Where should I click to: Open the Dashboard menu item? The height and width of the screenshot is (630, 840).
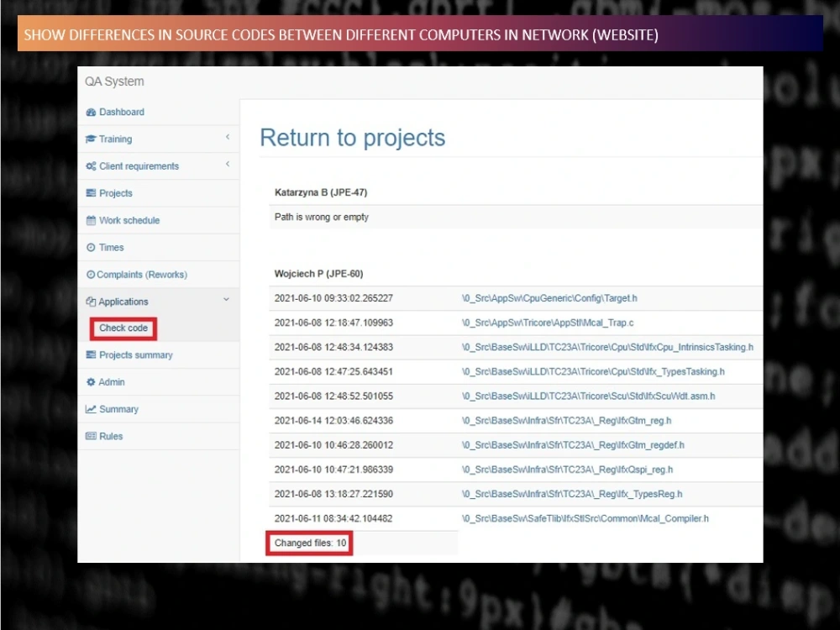122,112
